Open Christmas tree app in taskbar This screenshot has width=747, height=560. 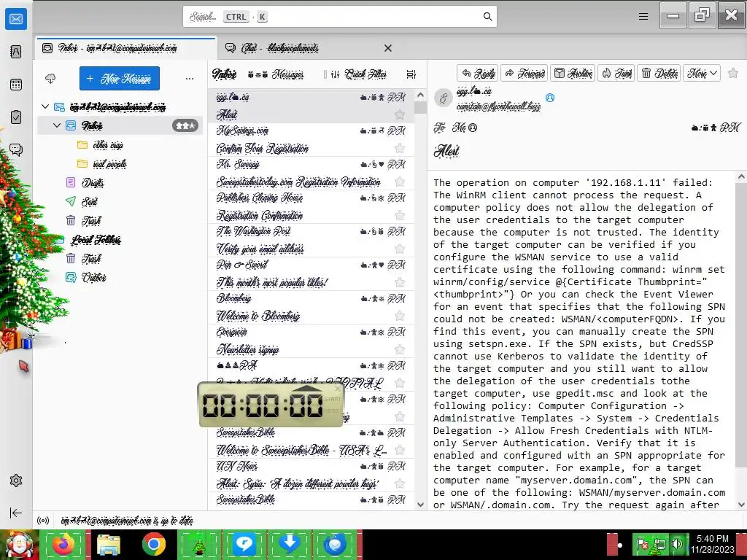tap(198, 544)
